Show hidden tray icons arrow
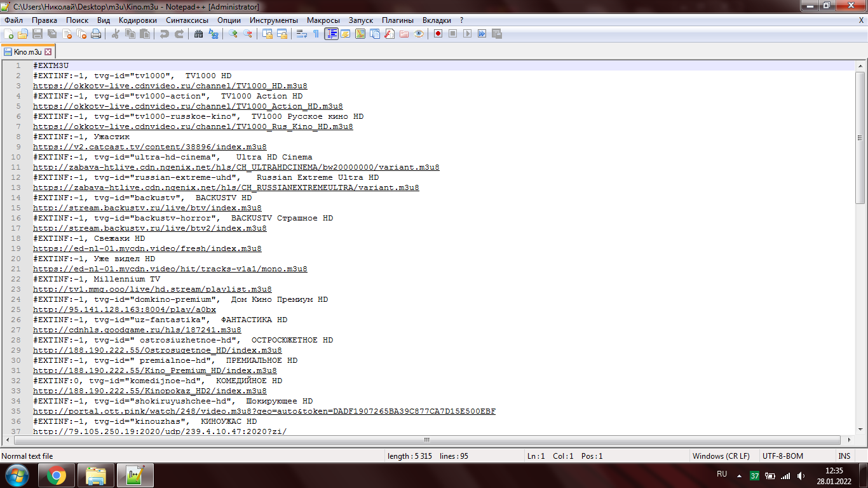Screen dimensions: 868x488 point(739,475)
